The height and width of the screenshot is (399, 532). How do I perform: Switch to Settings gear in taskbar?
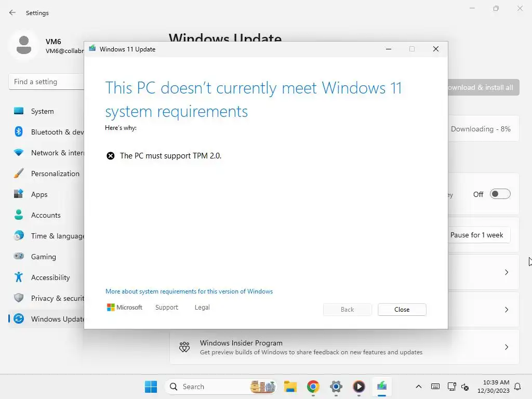pyautogui.click(x=336, y=387)
